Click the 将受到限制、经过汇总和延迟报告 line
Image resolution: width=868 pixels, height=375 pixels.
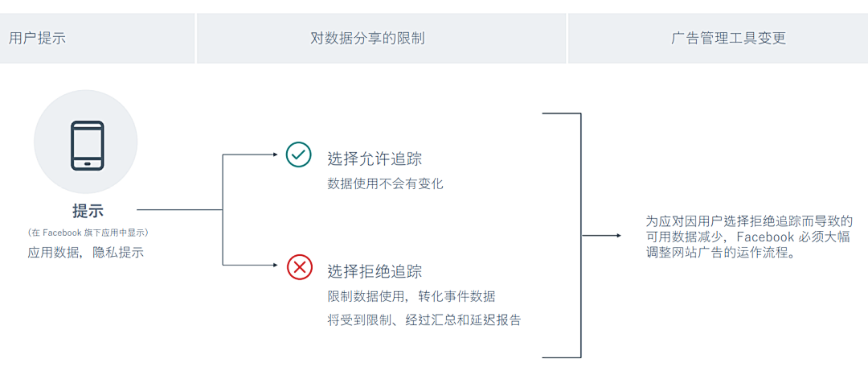pos(424,320)
